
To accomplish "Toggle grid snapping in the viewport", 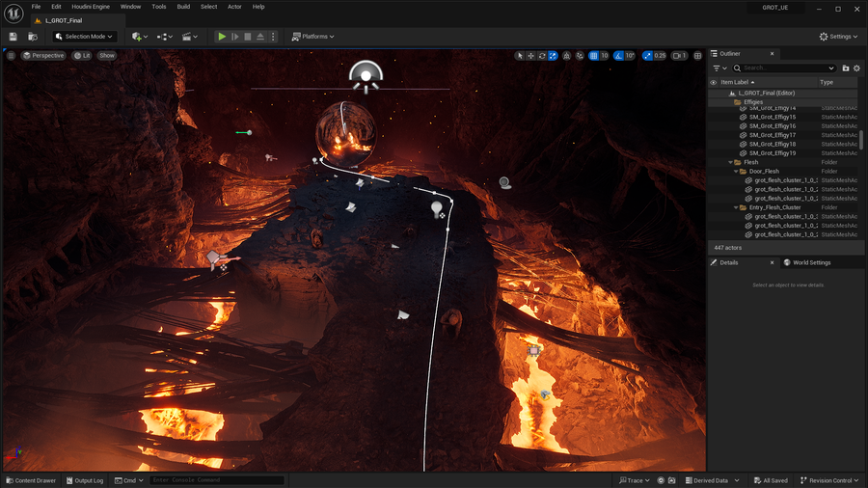I will click(593, 56).
